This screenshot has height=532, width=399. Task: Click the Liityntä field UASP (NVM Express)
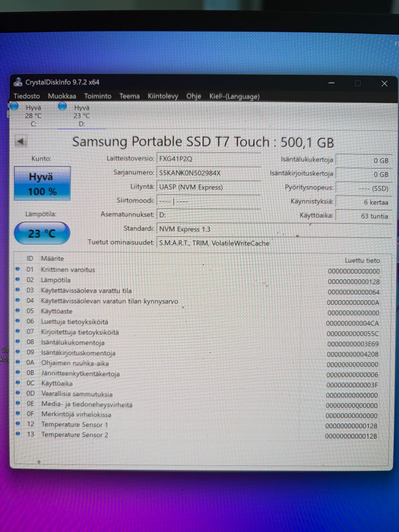(x=209, y=187)
